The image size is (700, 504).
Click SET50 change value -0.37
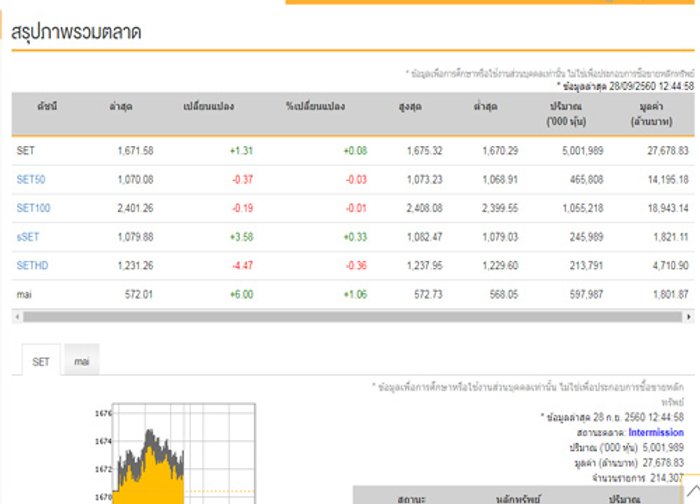coord(242,179)
